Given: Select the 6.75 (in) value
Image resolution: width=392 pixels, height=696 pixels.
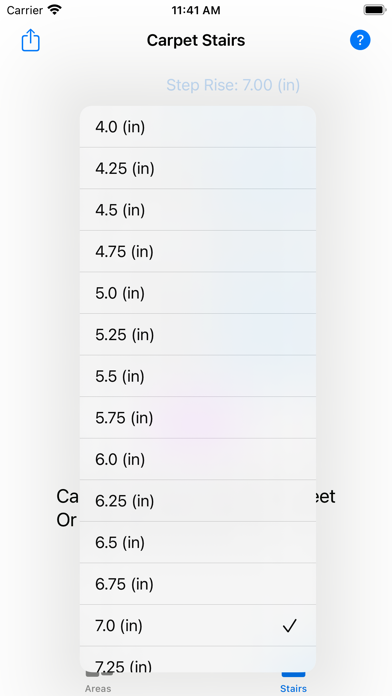Looking at the screenshot, I should pyautogui.click(x=198, y=584).
